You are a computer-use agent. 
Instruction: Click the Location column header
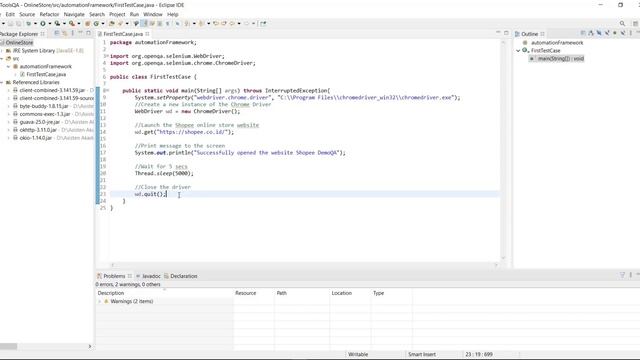(x=350, y=293)
